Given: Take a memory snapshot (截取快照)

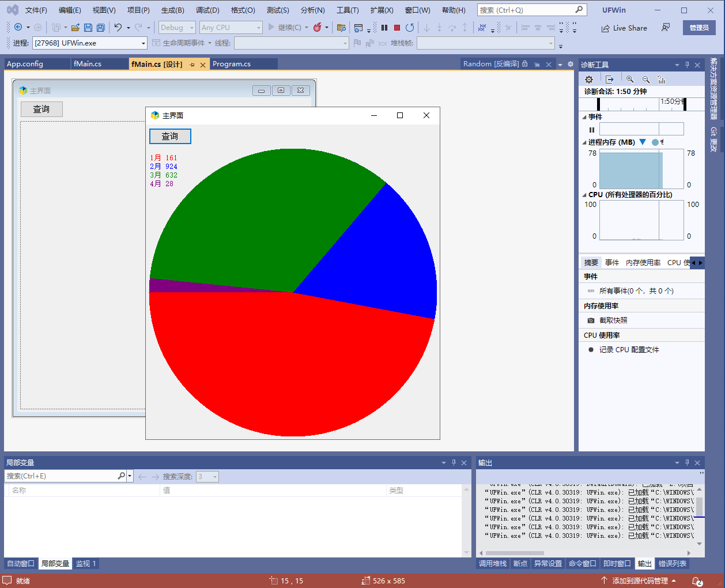Looking at the screenshot, I should pyautogui.click(x=613, y=321).
